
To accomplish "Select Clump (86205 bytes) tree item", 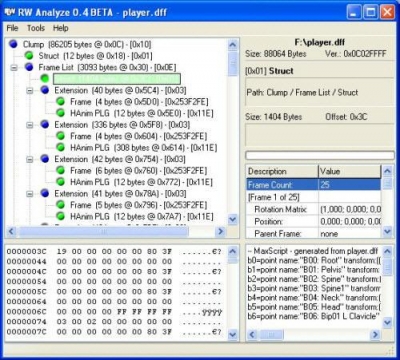I will [x=87, y=44].
